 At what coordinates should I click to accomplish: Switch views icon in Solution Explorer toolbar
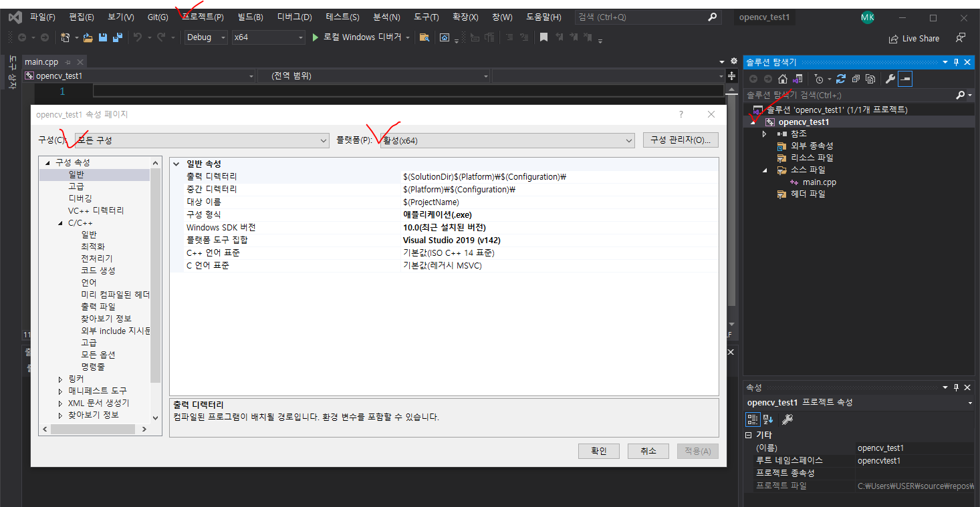click(x=798, y=79)
